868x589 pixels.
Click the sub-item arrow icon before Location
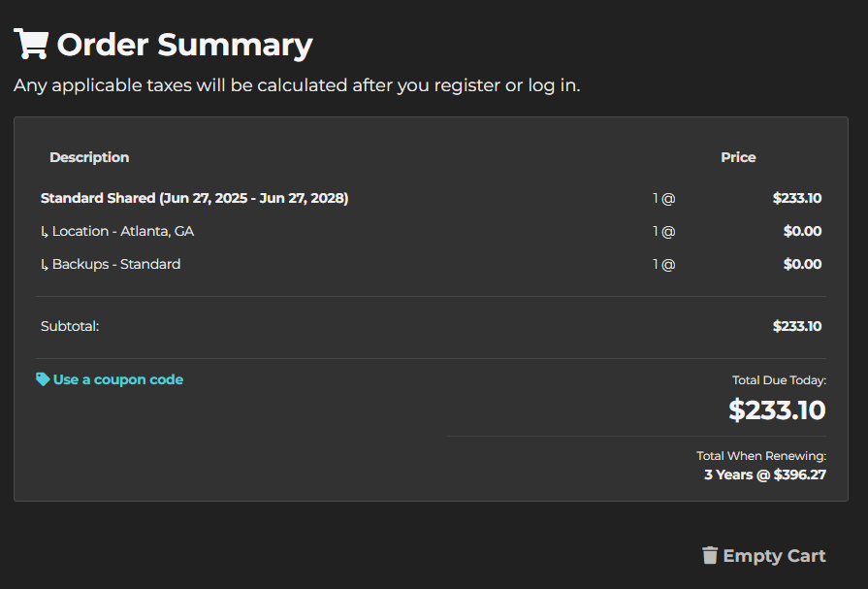pyautogui.click(x=45, y=232)
